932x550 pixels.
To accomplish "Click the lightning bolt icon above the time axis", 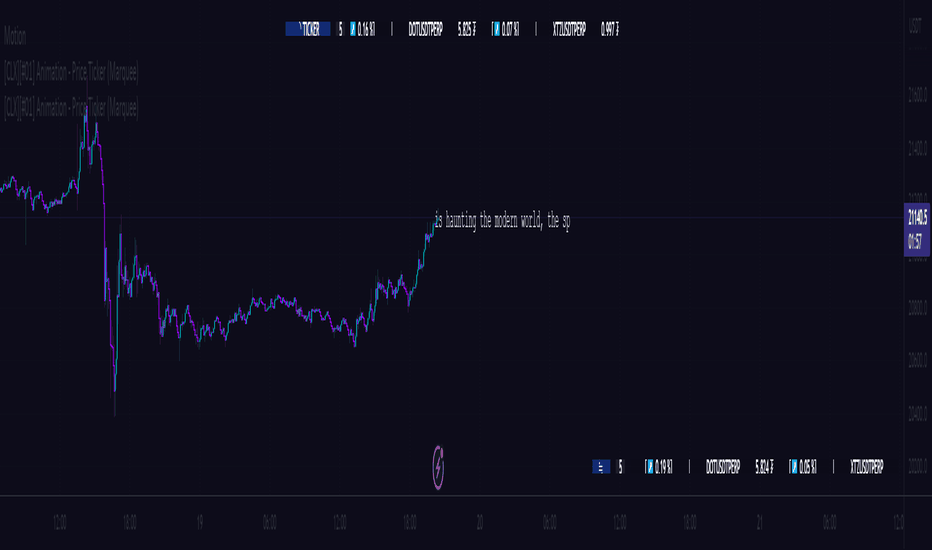I will (438, 467).
